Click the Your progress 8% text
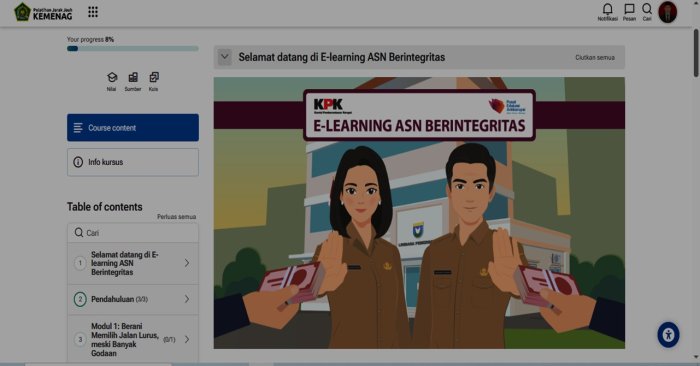The image size is (700, 366). pyautogui.click(x=90, y=39)
